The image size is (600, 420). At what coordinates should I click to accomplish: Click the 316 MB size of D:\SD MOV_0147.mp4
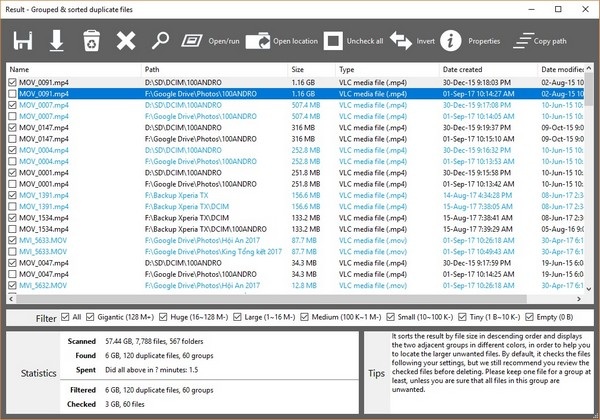pyautogui.click(x=303, y=127)
